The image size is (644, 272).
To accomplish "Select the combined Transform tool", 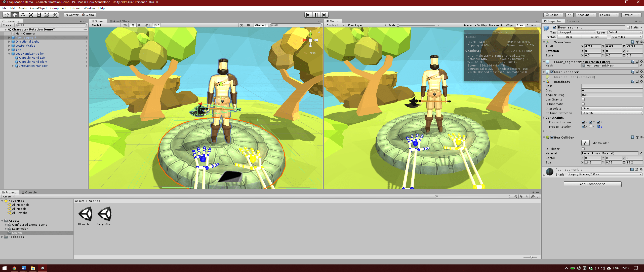I will (47, 15).
